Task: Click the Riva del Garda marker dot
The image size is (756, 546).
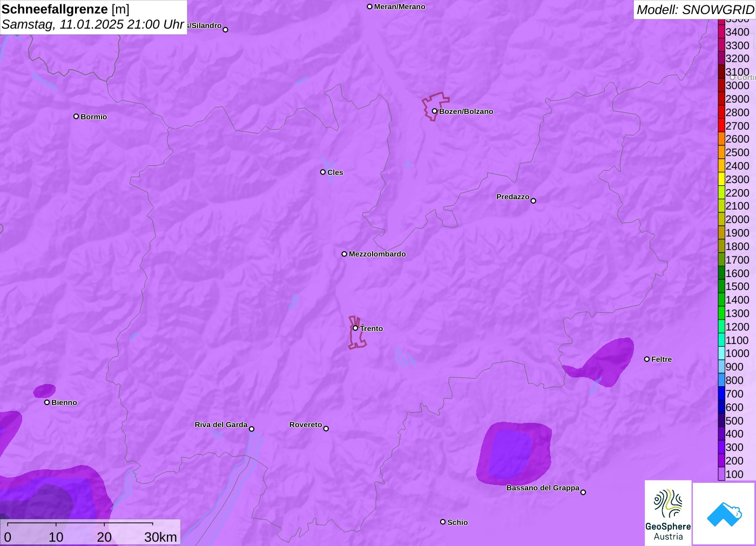Action: (x=252, y=429)
